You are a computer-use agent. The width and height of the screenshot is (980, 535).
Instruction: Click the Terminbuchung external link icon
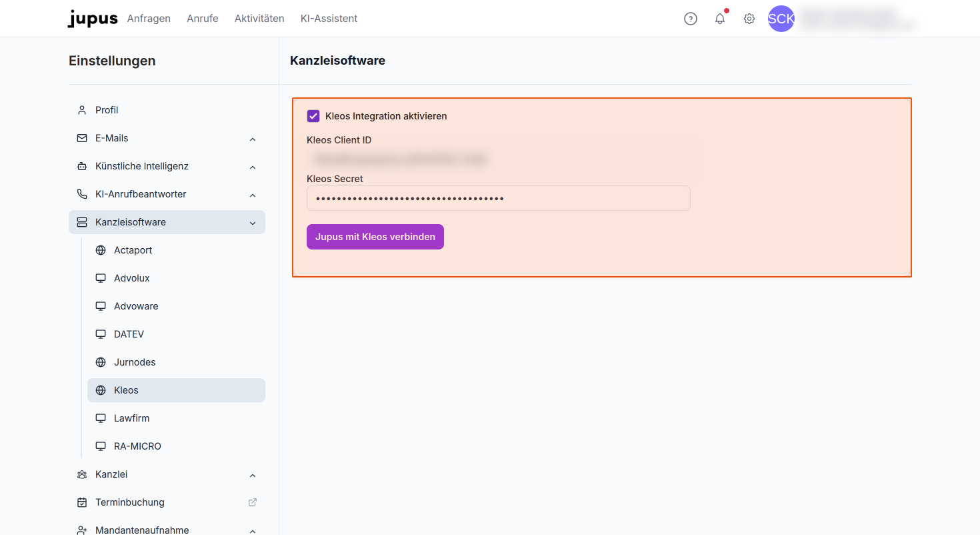[253, 502]
